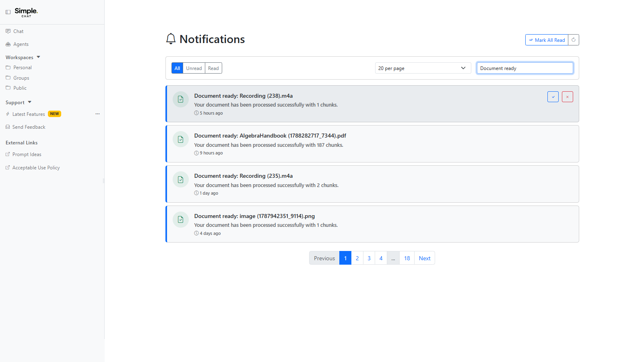The height and width of the screenshot is (362, 644).
Task: Click document icon for image png notification
Action: (181, 220)
